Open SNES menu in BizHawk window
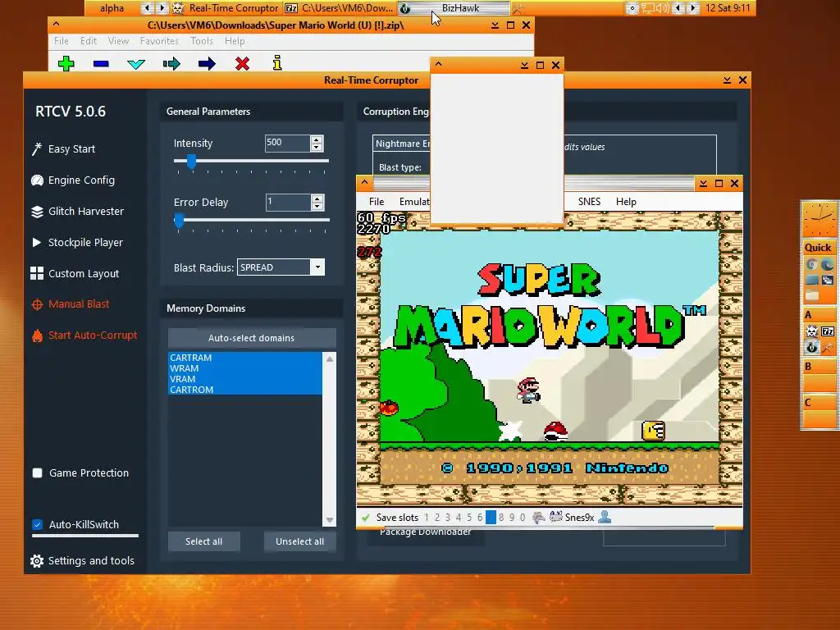The image size is (840, 630). (x=589, y=202)
